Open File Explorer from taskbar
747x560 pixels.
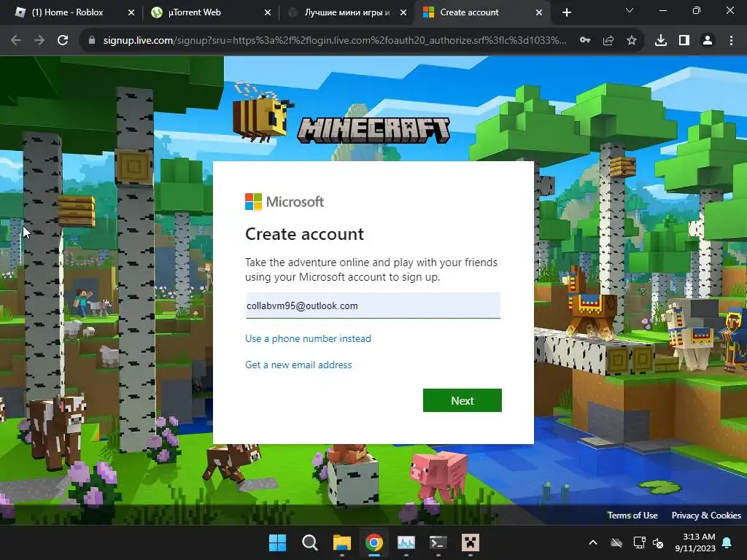pyautogui.click(x=341, y=542)
